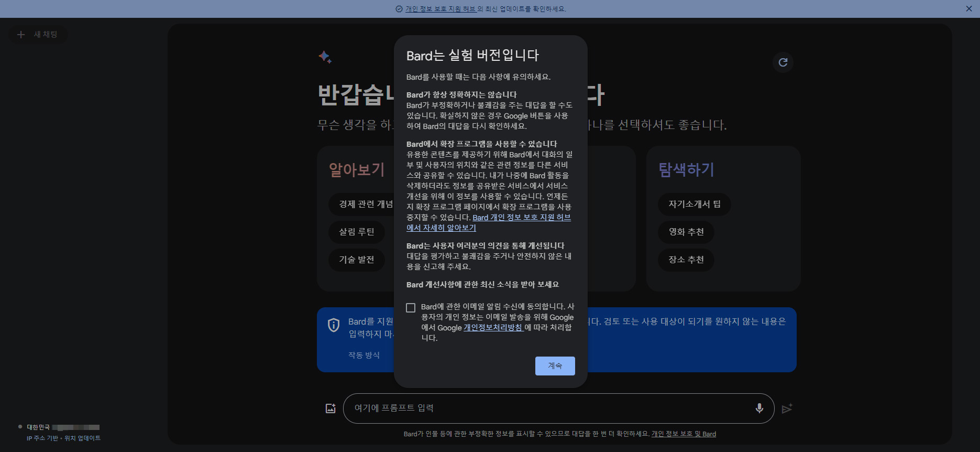Open the Bard 개인 정보 보호 지원 허브 link in dialog
Screen dimensions: 980x452
[489, 222]
